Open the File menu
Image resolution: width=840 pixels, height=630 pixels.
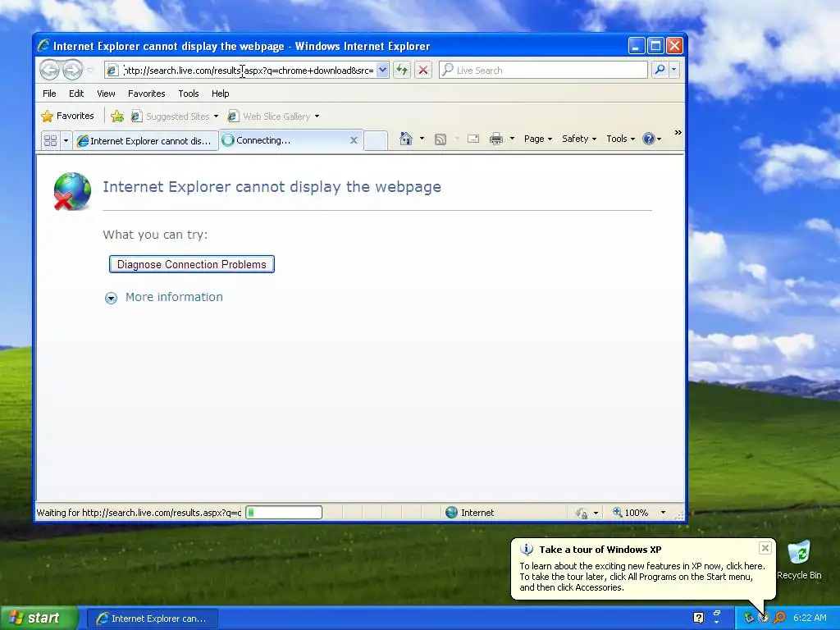point(49,94)
